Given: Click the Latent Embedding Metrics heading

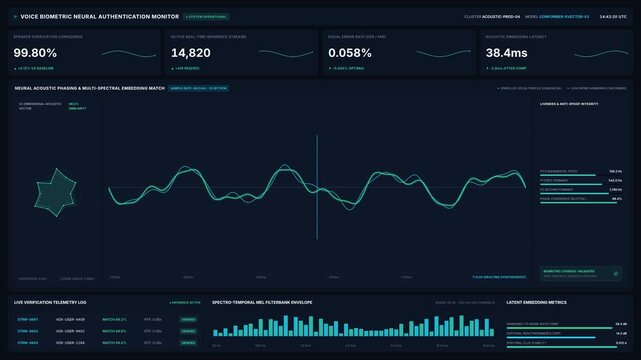Looking at the screenshot, I should (x=536, y=302).
